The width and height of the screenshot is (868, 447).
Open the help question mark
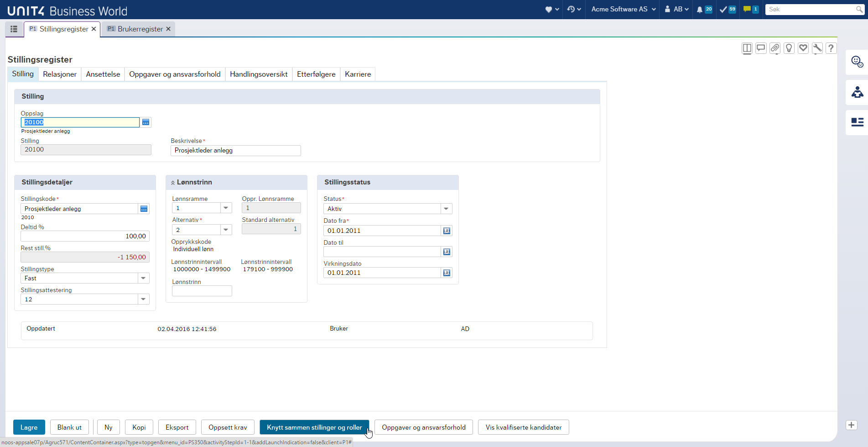coord(831,48)
